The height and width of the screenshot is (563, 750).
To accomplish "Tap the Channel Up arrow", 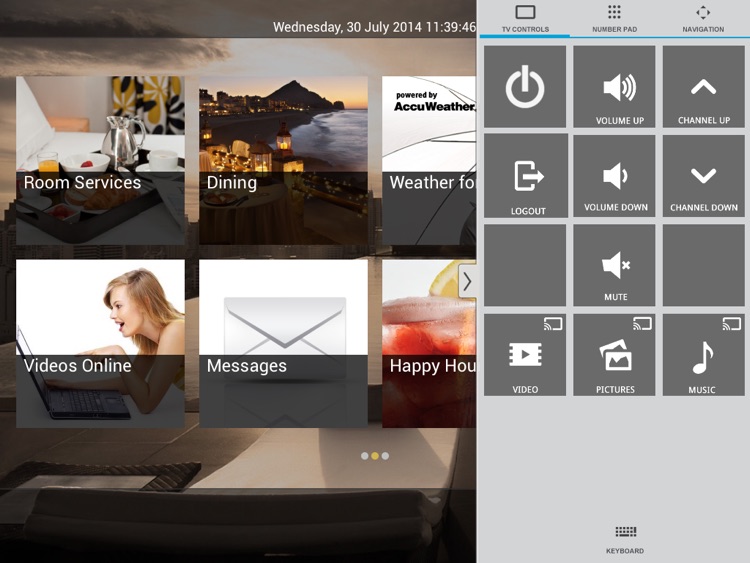I will click(x=704, y=87).
